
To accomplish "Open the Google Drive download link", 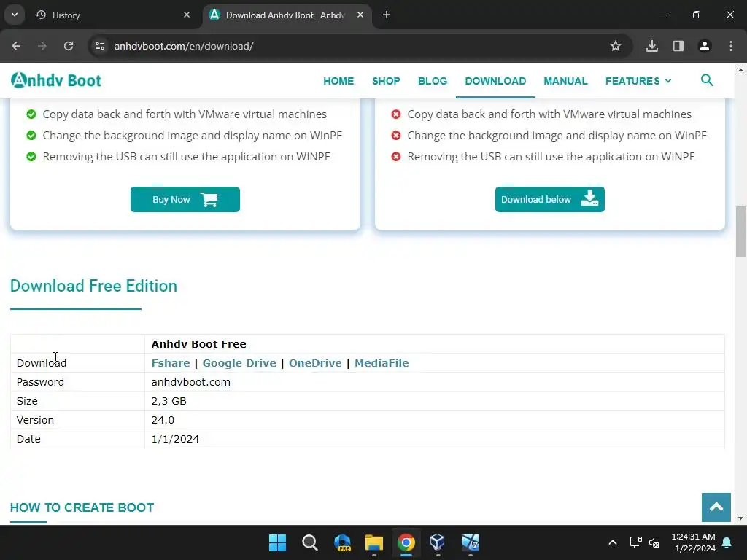I will pyautogui.click(x=239, y=363).
